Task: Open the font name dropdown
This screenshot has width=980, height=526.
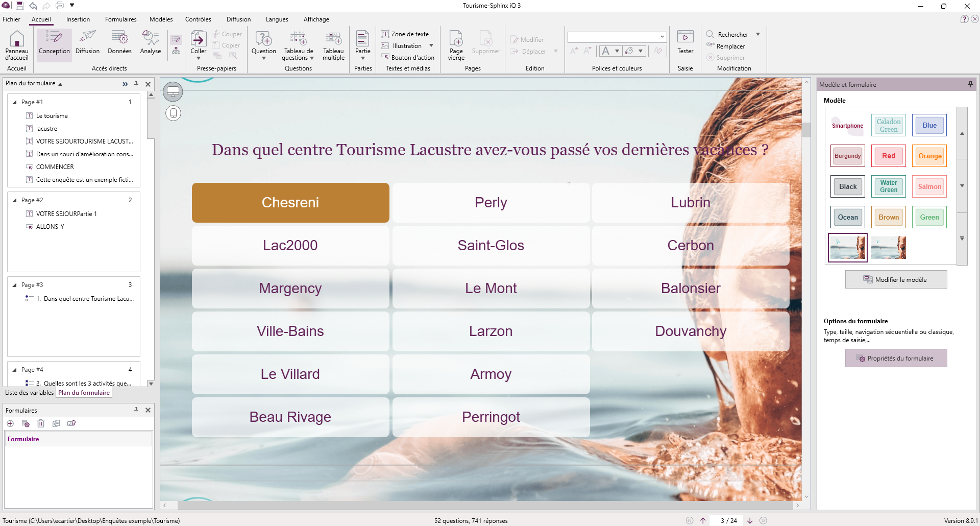Action: click(x=662, y=37)
